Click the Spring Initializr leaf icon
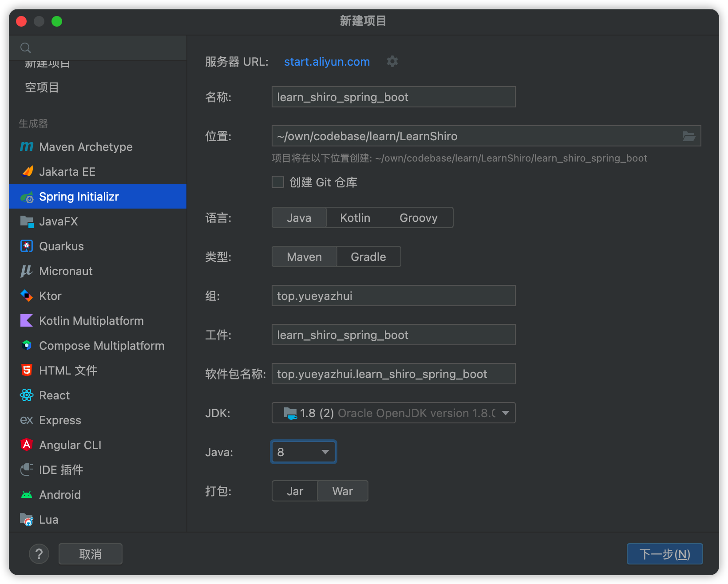 [x=27, y=197]
